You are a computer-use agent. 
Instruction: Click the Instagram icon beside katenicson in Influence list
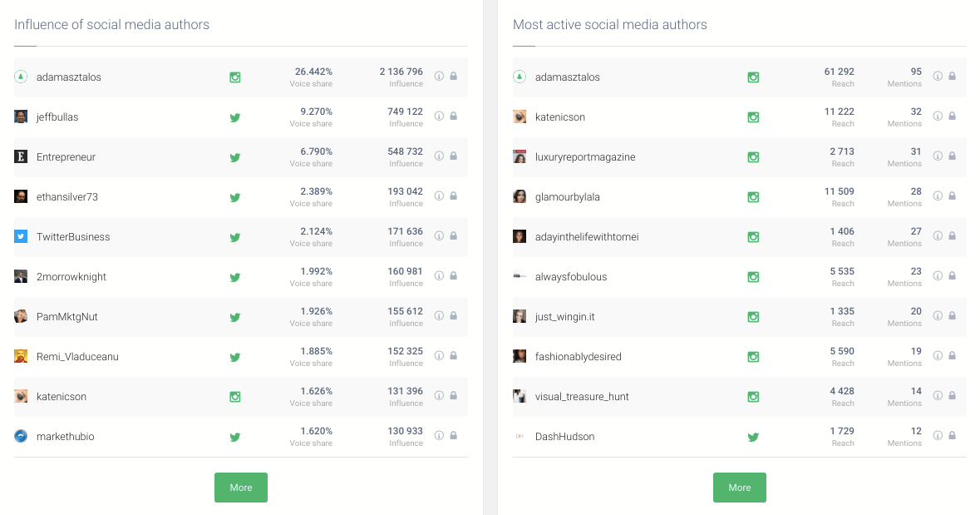click(235, 397)
